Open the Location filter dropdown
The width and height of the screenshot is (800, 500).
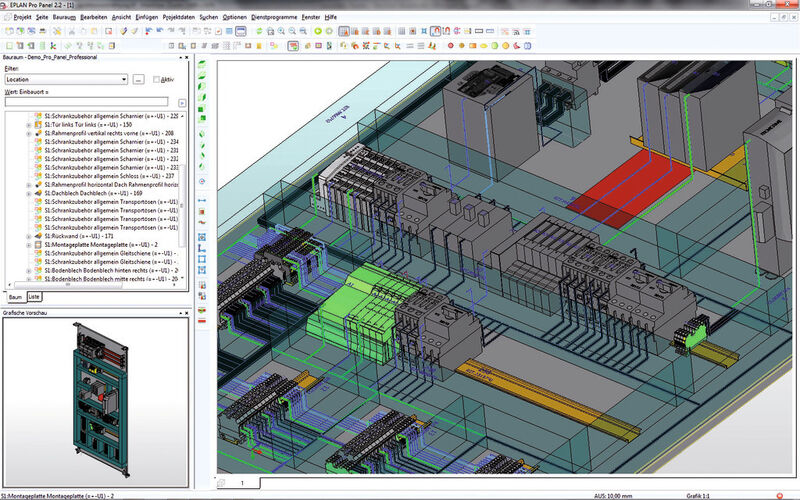click(x=122, y=78)
